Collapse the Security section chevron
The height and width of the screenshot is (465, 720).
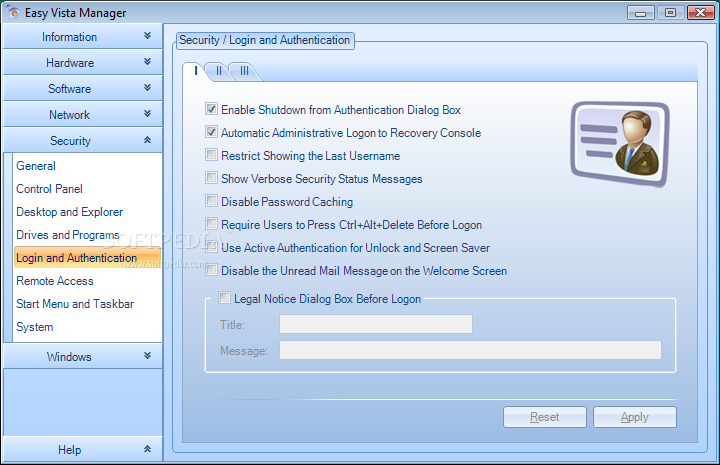pos(147,140)
